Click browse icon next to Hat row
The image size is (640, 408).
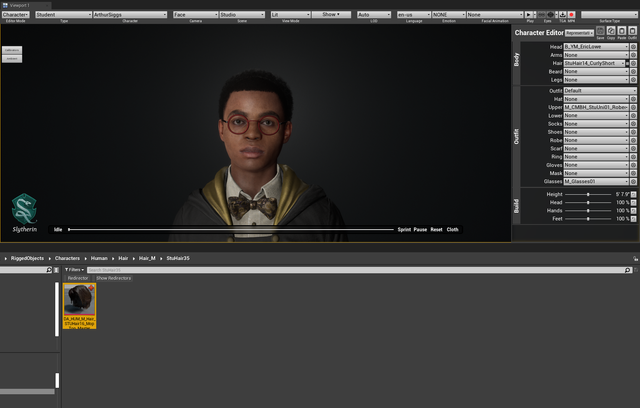[633, 99]
